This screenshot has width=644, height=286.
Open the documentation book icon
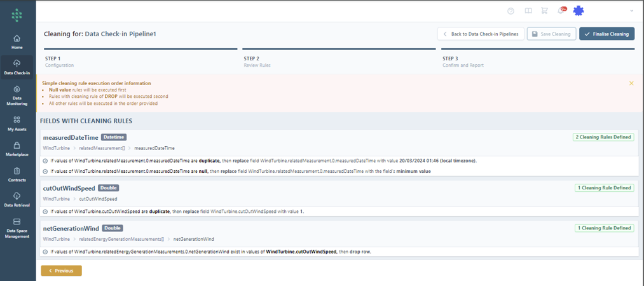[528, 11]
